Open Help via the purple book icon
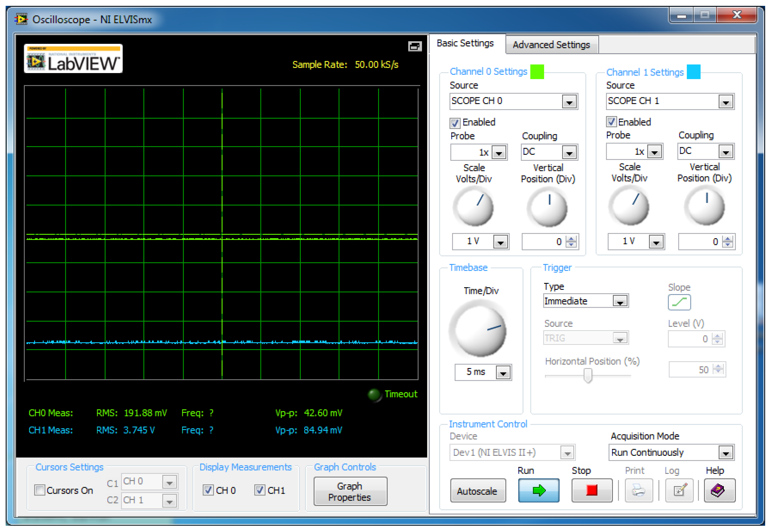This screenshot has width=771, height=532. click(719, 491)
